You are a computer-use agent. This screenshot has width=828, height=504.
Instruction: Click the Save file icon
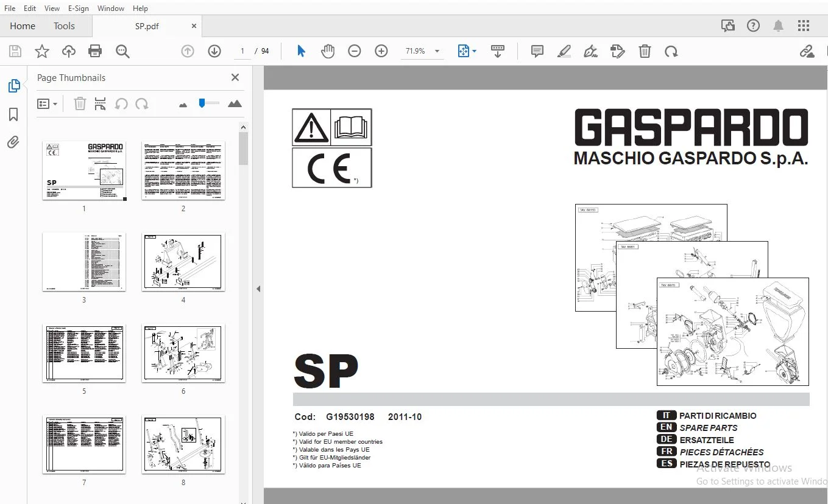pos(15,52)
